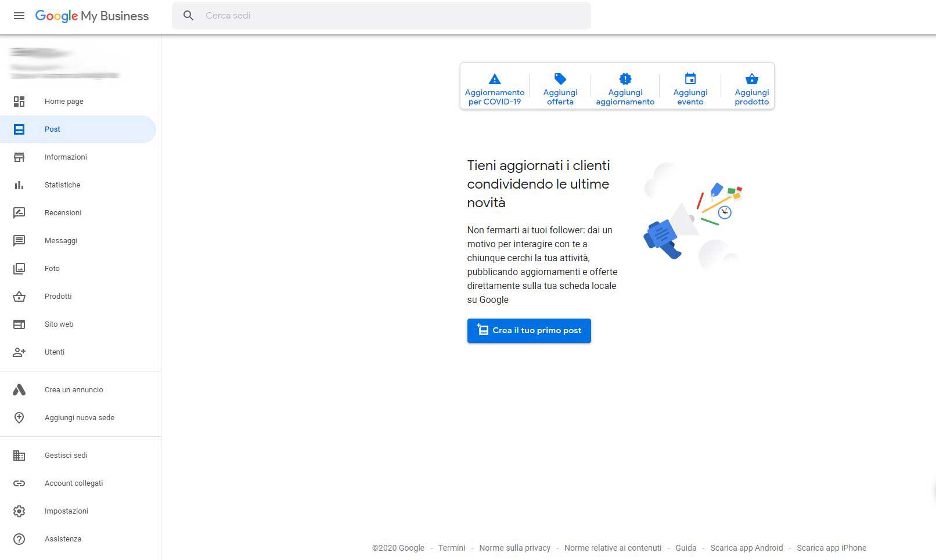This screenshot has width=936, height=560.
Task: Open Home page in the sidebar
Action: point(64,102)
